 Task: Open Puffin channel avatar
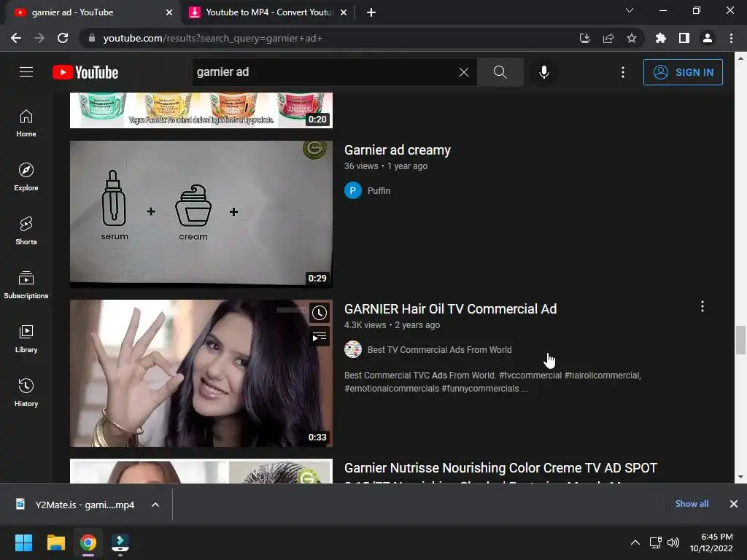click(353, 190)
